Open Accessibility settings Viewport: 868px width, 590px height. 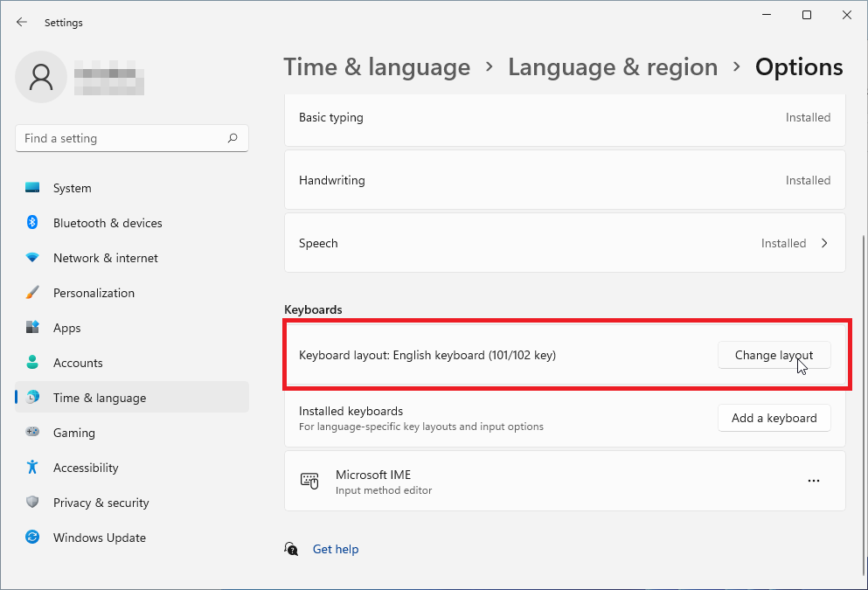[x=86, y=468]
